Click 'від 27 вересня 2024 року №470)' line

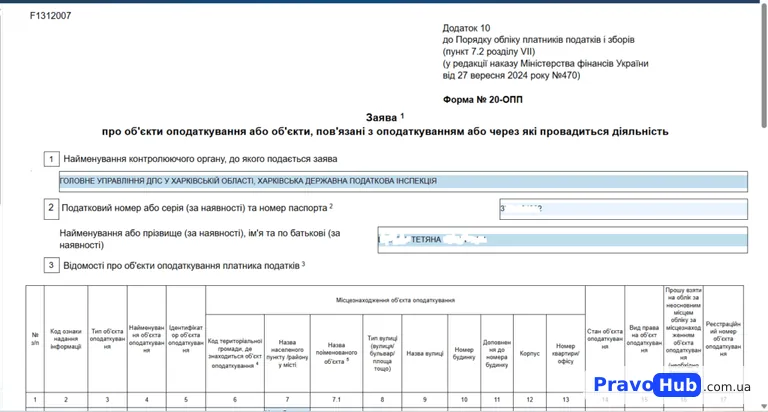(x=511, y=75)
